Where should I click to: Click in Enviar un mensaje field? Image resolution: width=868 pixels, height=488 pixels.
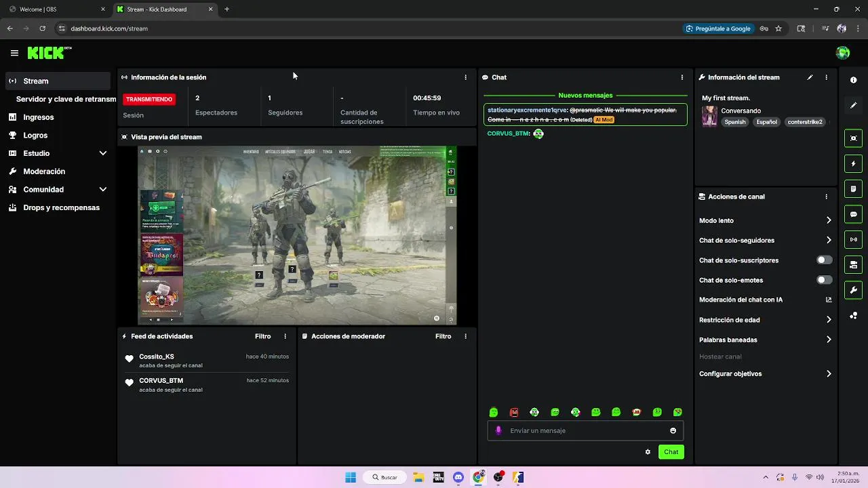coord(585,430)
